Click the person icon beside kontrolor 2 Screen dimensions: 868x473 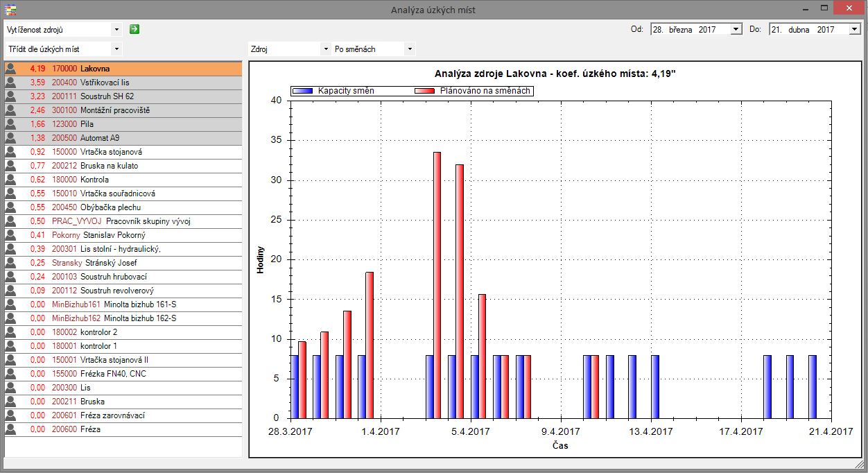[10, 332]
